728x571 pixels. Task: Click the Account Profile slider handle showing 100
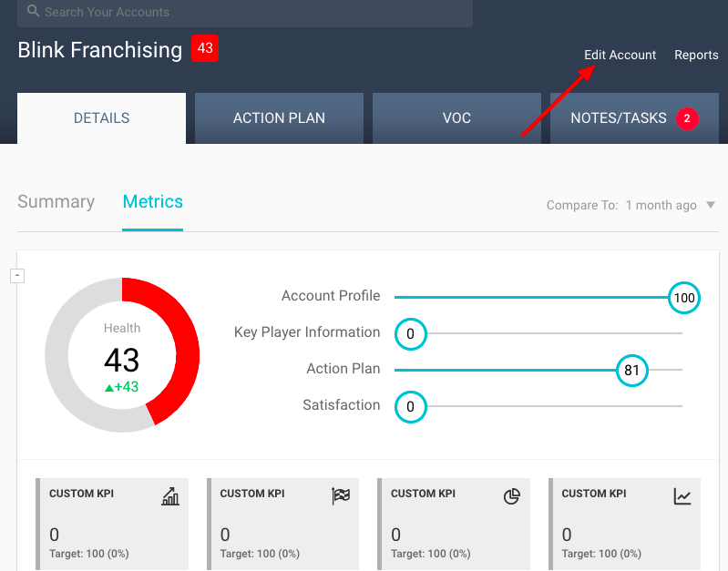(x=684, y=298)
